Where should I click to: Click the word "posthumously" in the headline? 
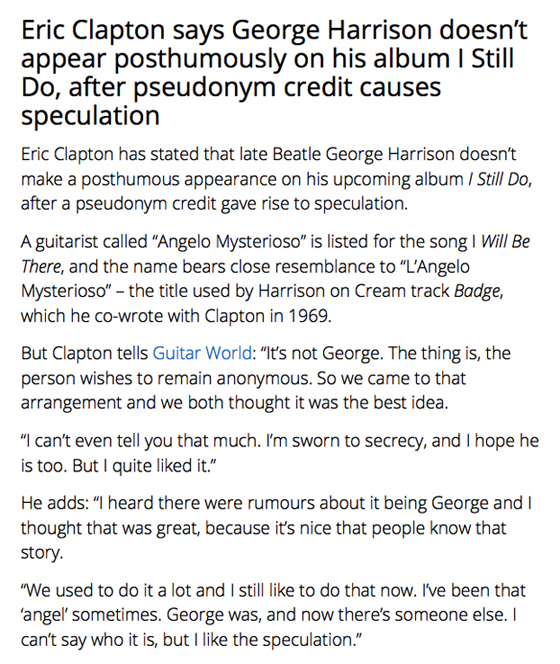[200, 59]
